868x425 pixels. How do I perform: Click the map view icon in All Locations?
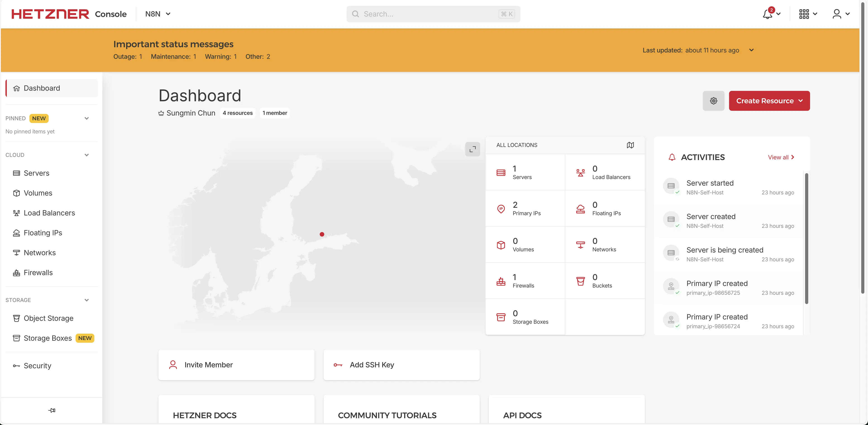630,145
